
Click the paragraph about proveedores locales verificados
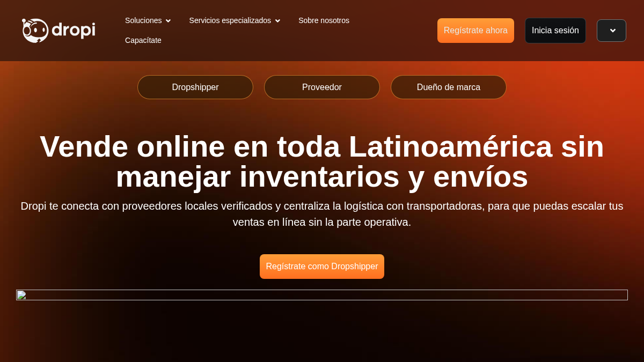coord(322,214)
